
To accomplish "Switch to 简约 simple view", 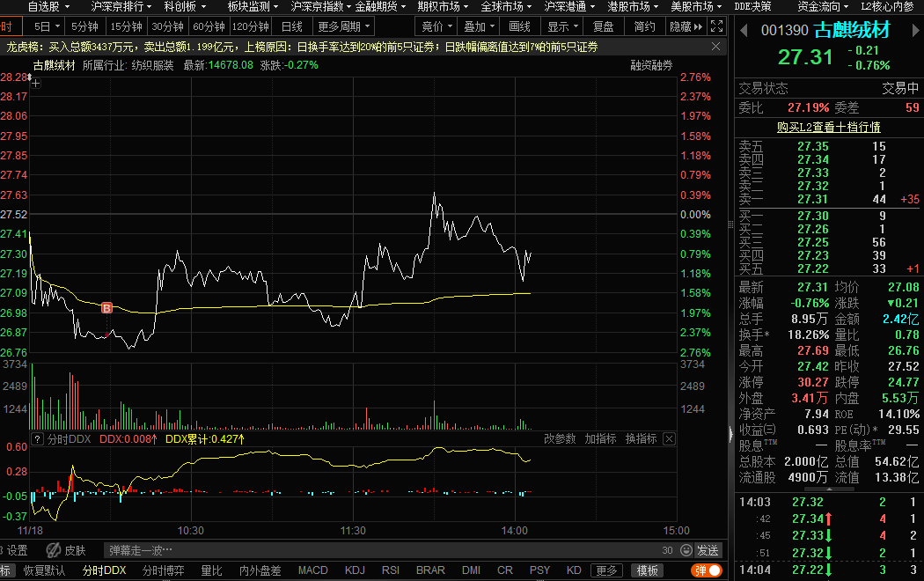I will pos(645,27).
